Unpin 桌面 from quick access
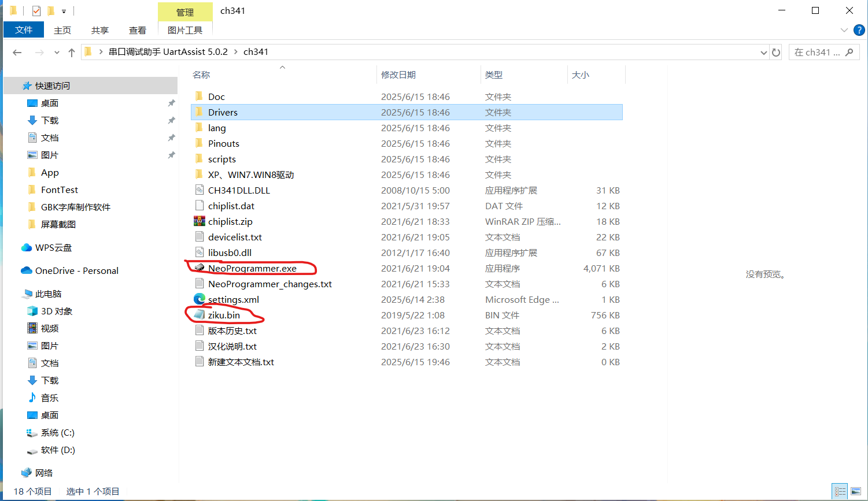Image resolution: width=868 pixels, height=501 pixels. pyautogui.click(x=171, y=103)
